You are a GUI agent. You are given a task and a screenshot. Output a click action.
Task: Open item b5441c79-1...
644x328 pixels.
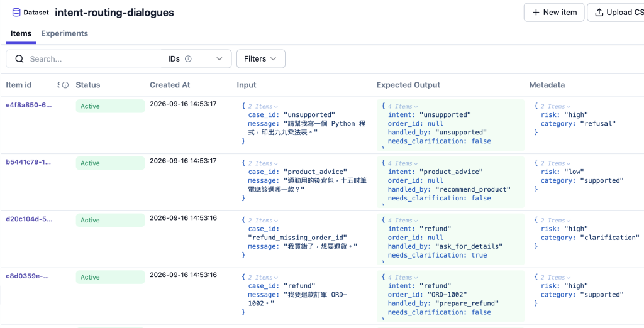pyautogui.click(x=29, y=162)
